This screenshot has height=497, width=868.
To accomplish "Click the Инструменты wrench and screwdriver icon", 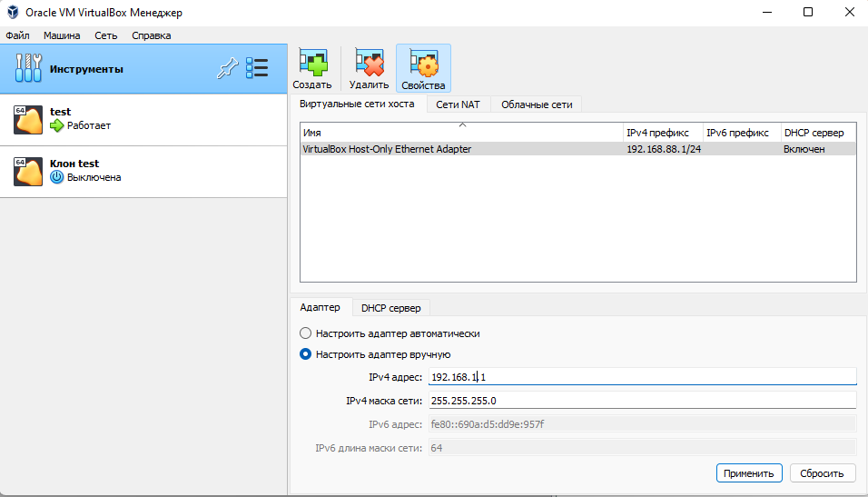I will [28, 68].
